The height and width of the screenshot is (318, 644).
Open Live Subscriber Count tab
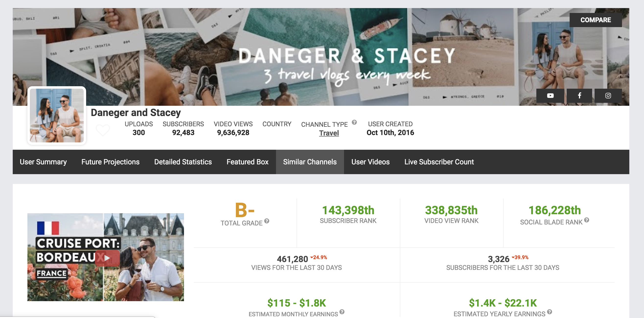(x=439, y=162)
